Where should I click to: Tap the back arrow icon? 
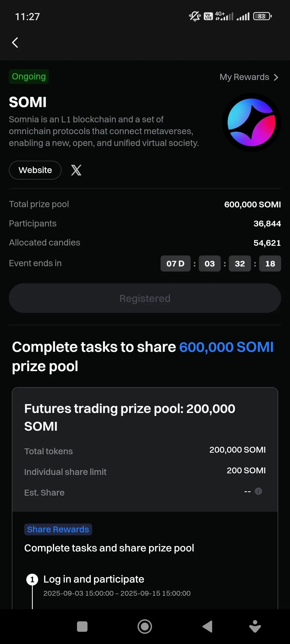pyautogui.click(x=15, y=42)
